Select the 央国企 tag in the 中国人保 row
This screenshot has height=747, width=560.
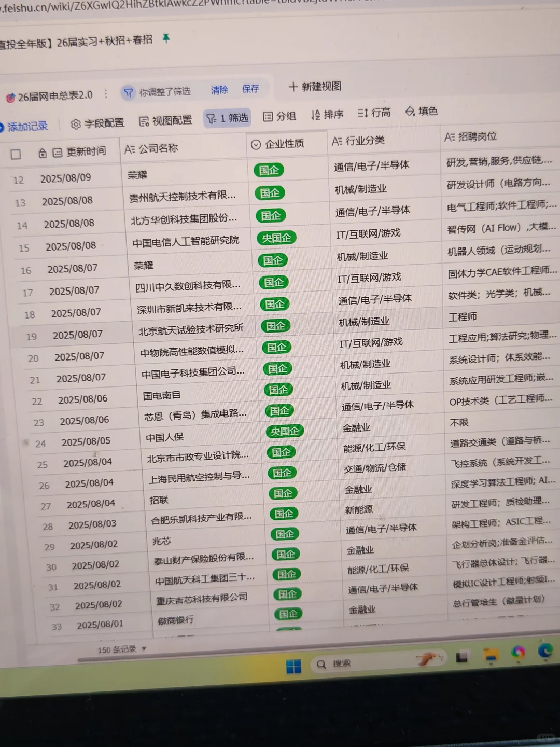click(x=285, y=431)
